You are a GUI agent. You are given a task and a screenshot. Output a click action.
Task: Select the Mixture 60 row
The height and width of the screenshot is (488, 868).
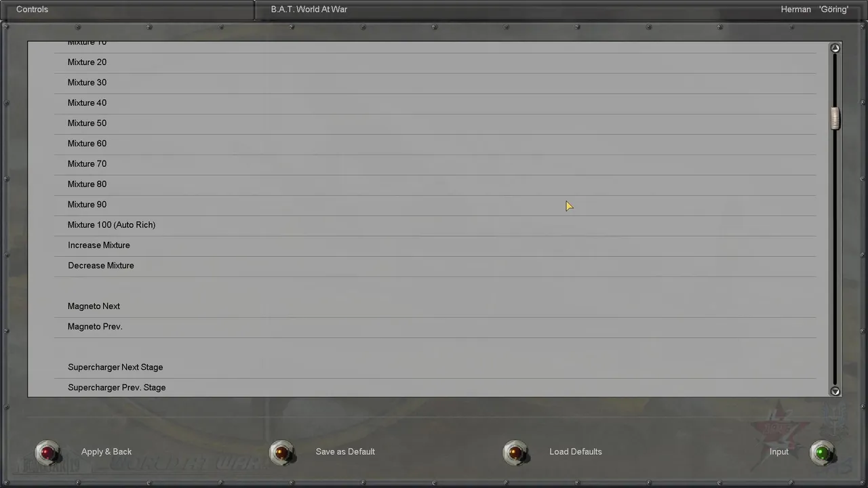[435, 144]
